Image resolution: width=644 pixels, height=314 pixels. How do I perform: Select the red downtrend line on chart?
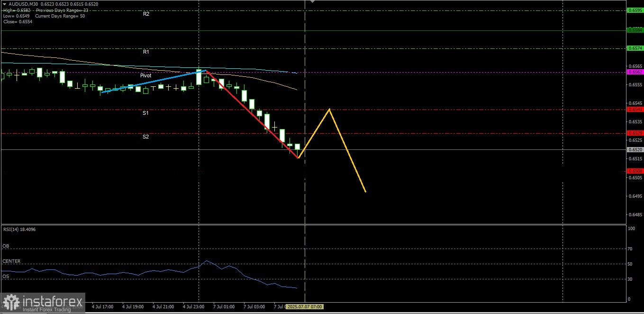pyautogui.click(x=252, y=114)
